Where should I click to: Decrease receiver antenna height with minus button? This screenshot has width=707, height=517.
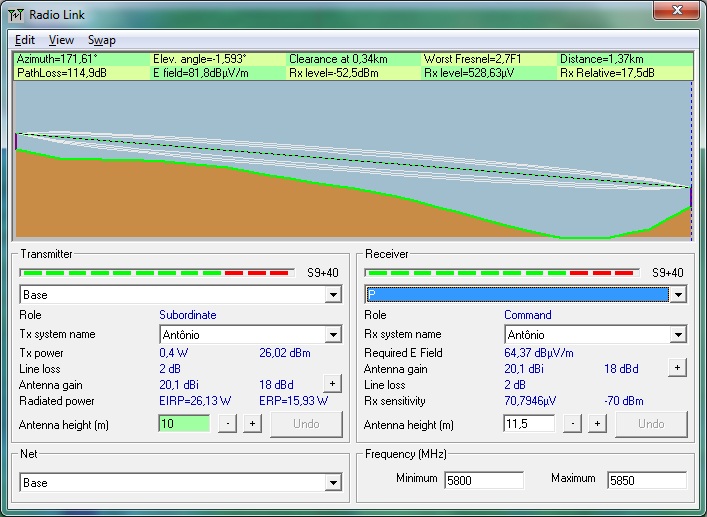[573, 424]
